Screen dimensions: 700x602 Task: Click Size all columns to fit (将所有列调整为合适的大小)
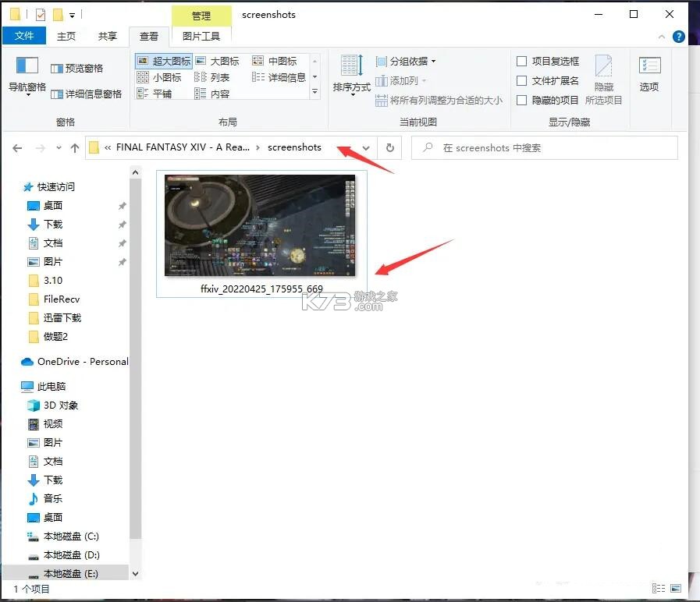[x=439, y=101]
